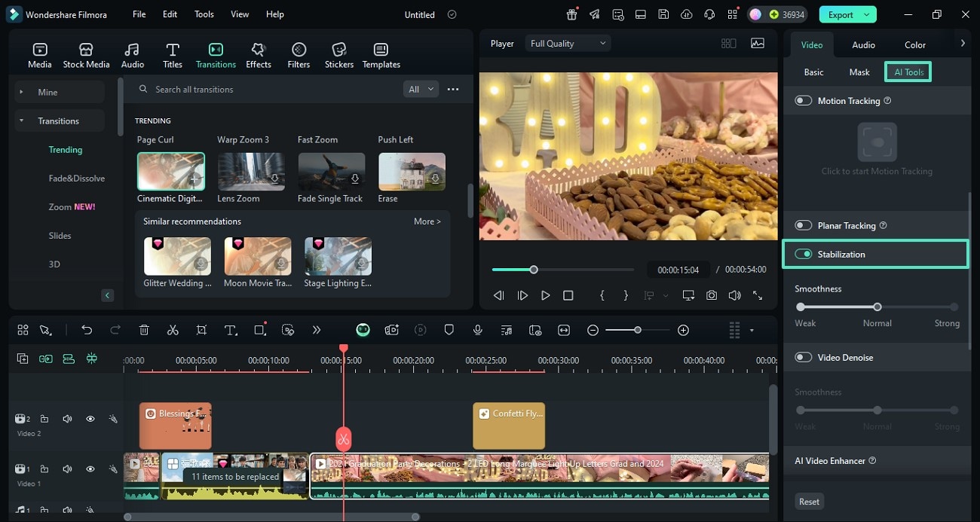Open the Full Quality dropdown
Viewport: 980px width, 522px height.
point(568,44)
